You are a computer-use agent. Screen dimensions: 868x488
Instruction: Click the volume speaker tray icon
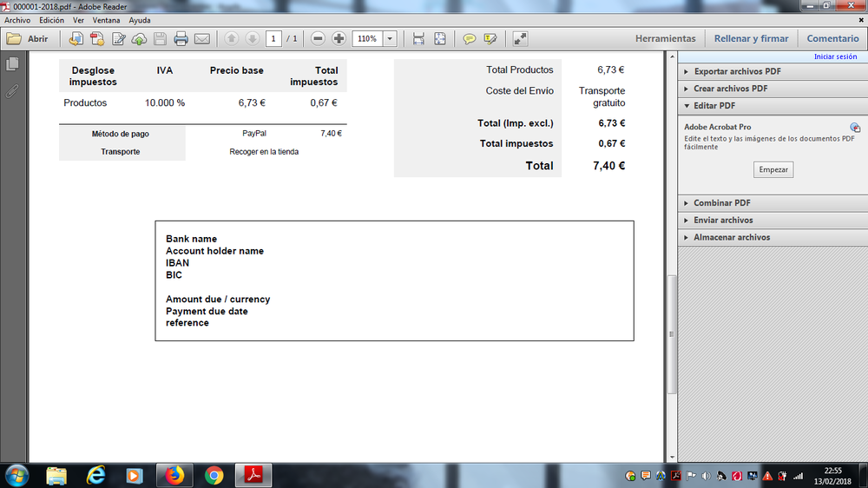pyautogui.click(x=707, y=476)
